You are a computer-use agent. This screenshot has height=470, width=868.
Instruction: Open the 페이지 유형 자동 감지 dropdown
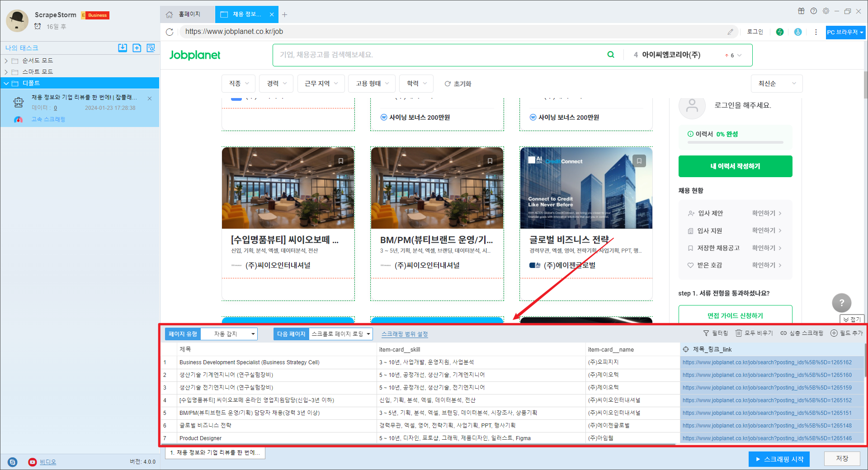click(x=229, y=334)
